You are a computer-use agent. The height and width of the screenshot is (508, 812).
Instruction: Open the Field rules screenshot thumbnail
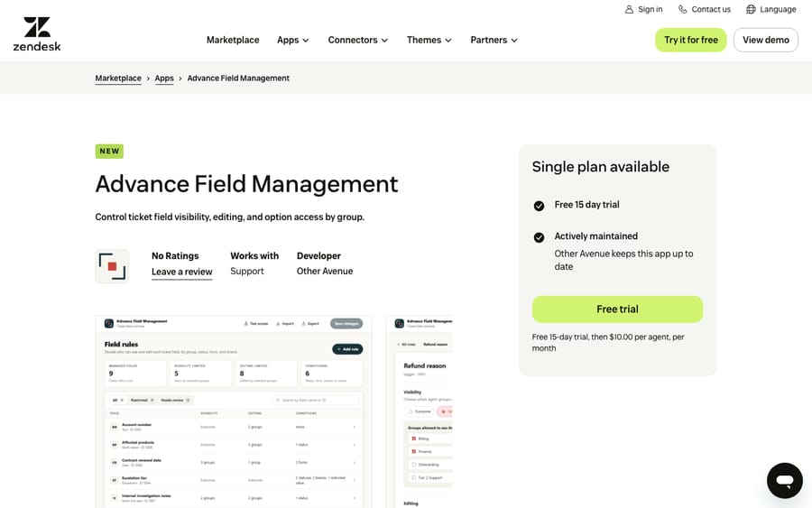pos(234,411)
